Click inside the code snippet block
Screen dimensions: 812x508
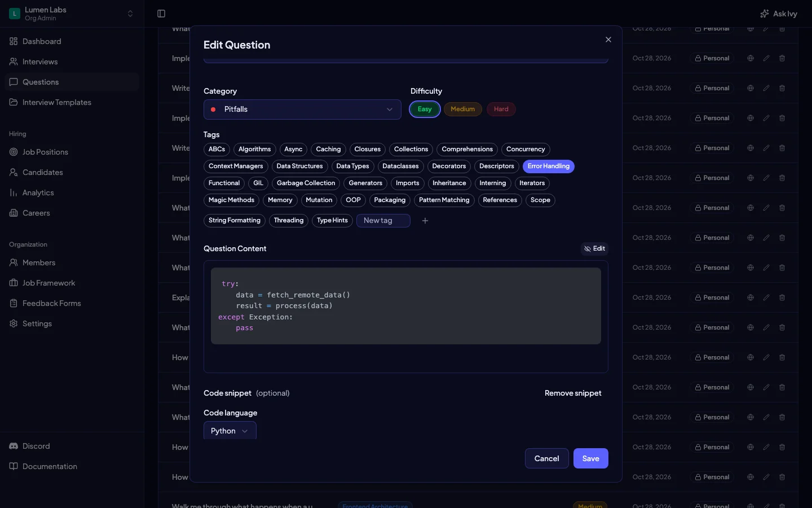point(406,306)
